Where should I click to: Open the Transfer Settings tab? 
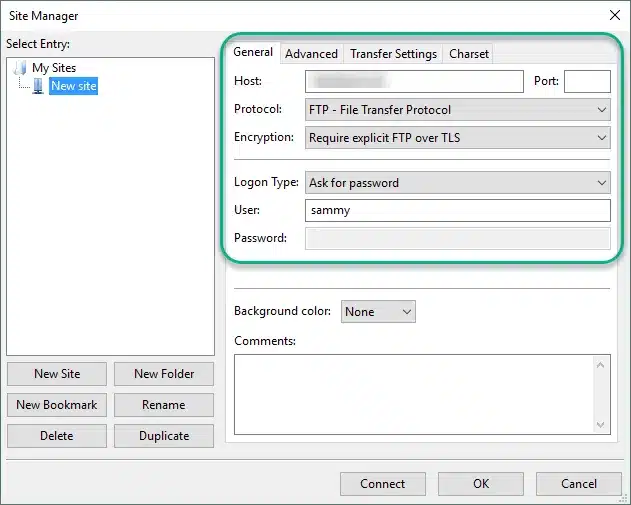pos(393,54)
